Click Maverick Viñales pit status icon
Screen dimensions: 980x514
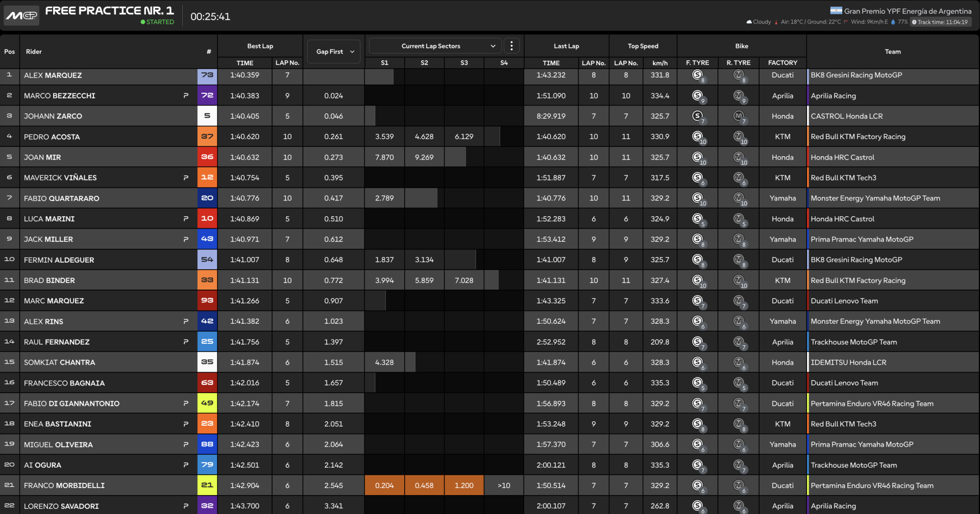186,177
